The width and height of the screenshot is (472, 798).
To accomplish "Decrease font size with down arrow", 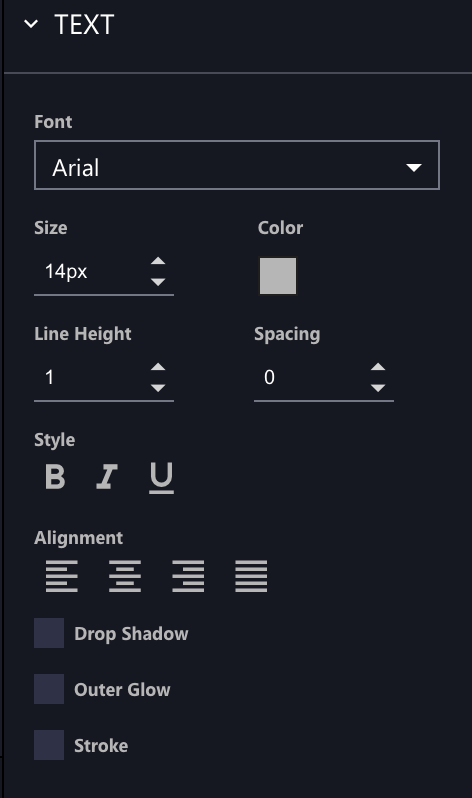I will 158,282.
